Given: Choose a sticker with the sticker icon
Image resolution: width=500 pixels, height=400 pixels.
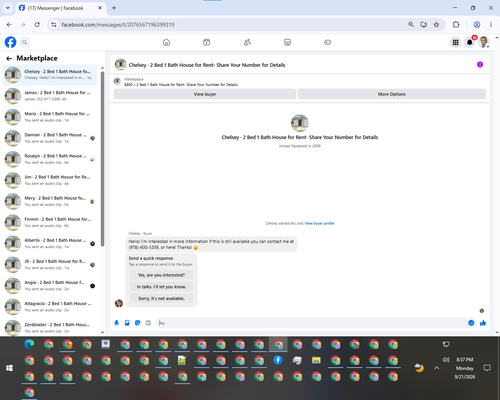Looking at the screenshot, I should 138,323.
